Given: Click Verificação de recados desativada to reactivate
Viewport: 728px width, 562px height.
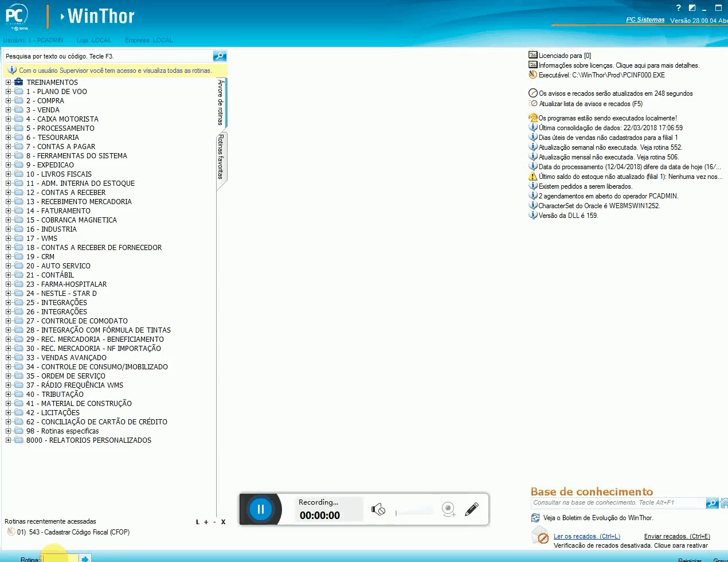Looking at the screenshot, I should pyautogui.click(x=631, y=545).
